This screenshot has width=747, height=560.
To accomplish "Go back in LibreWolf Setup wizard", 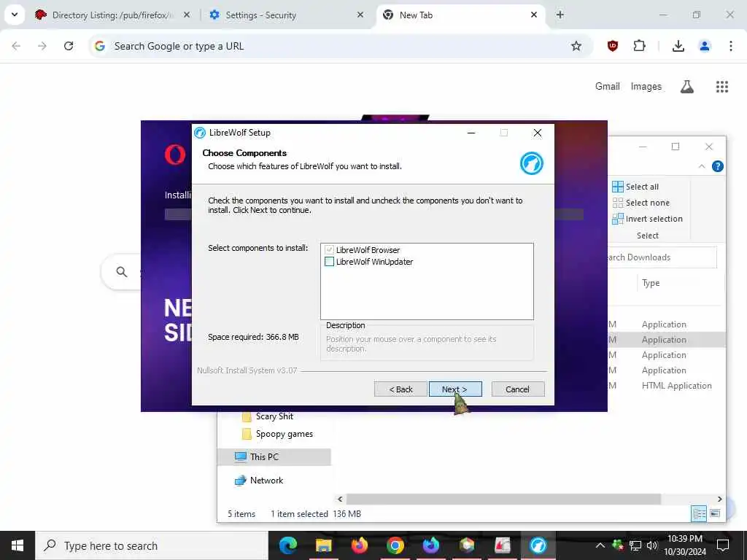I will [400, 389].
